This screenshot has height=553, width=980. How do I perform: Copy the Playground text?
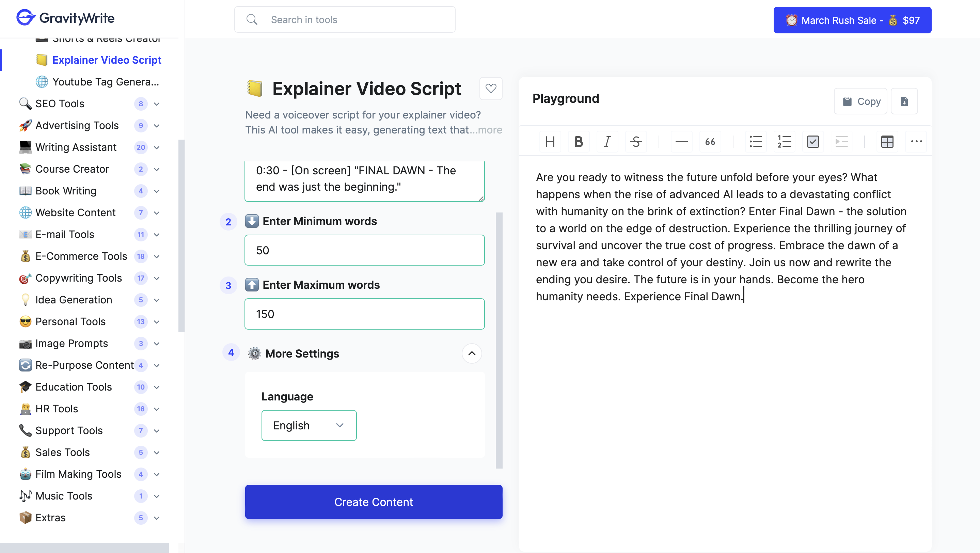click(860, 101)
